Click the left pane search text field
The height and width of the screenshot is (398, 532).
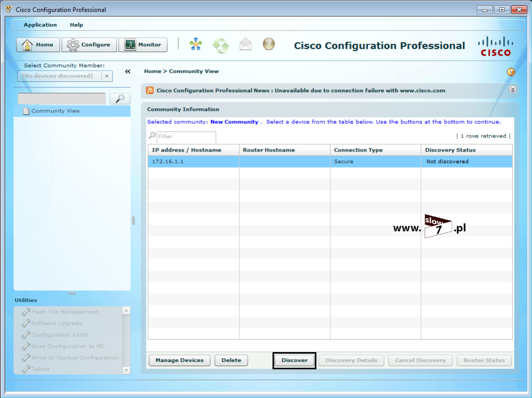[x=62, y=98]
